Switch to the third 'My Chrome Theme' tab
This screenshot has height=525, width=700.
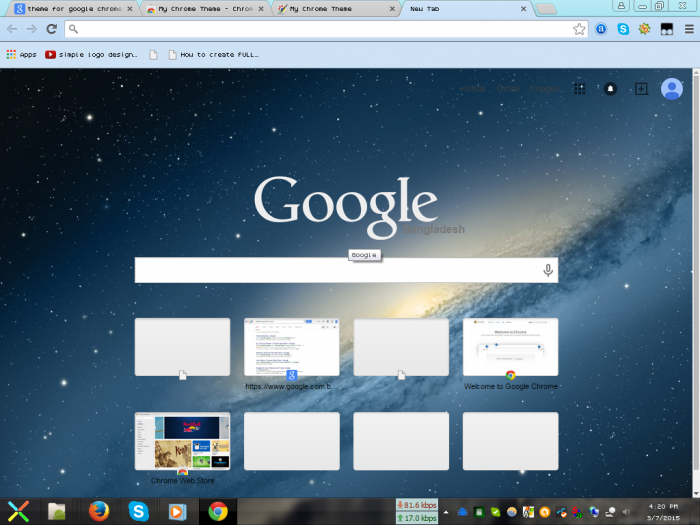pyautogui.click(x=335, y=9)
